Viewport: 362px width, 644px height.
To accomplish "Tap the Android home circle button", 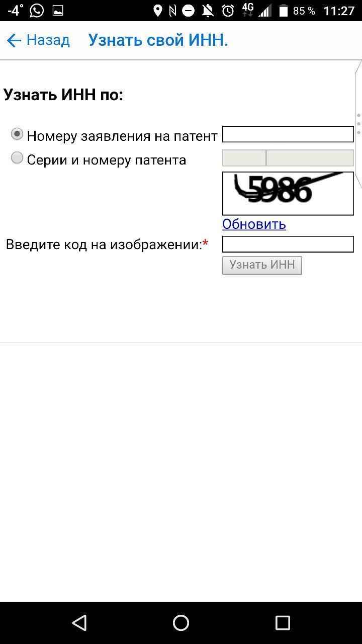I will (x=181, y=623).
